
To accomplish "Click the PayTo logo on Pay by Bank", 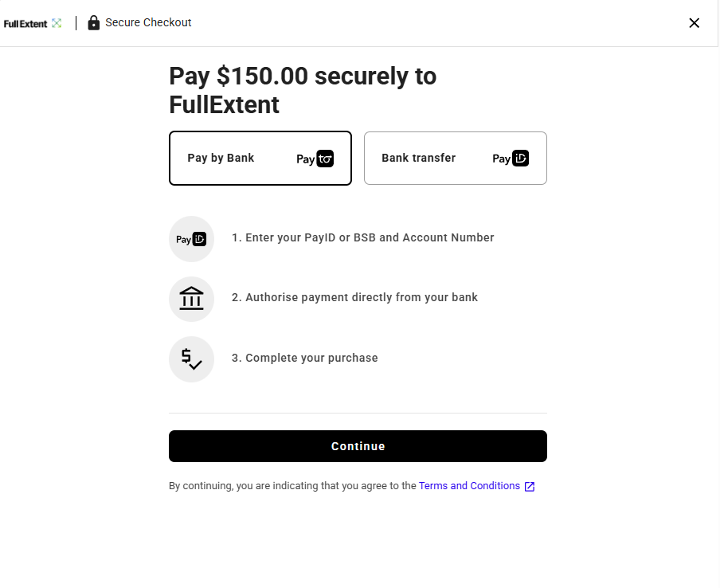I will click(x=315, y=159).
